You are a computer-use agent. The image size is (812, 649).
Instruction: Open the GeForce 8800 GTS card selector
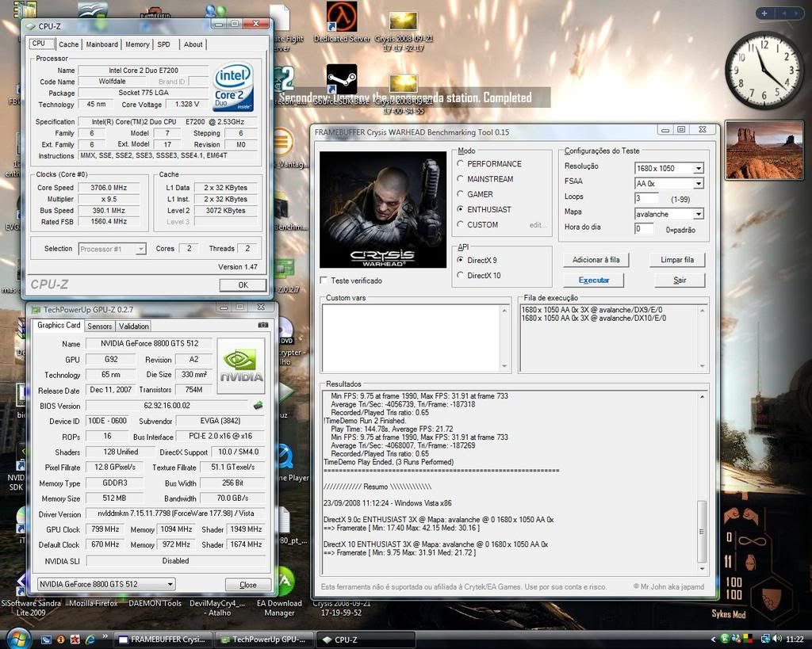coord(106,585)
